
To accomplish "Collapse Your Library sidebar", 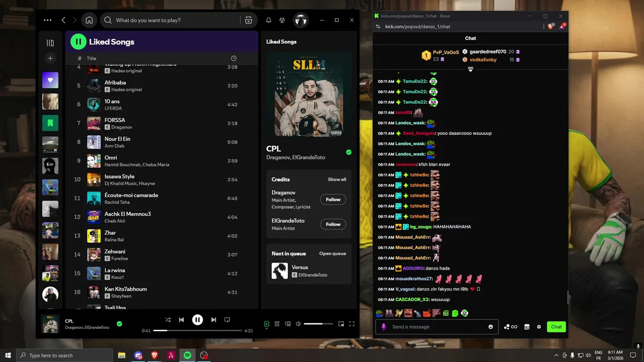I will 50,43.
